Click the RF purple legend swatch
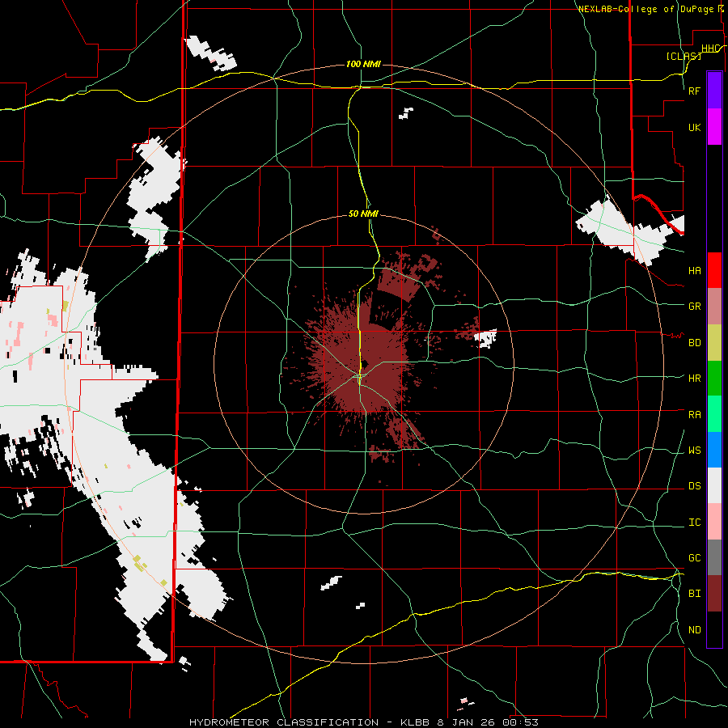 click(x=714, y=91)
